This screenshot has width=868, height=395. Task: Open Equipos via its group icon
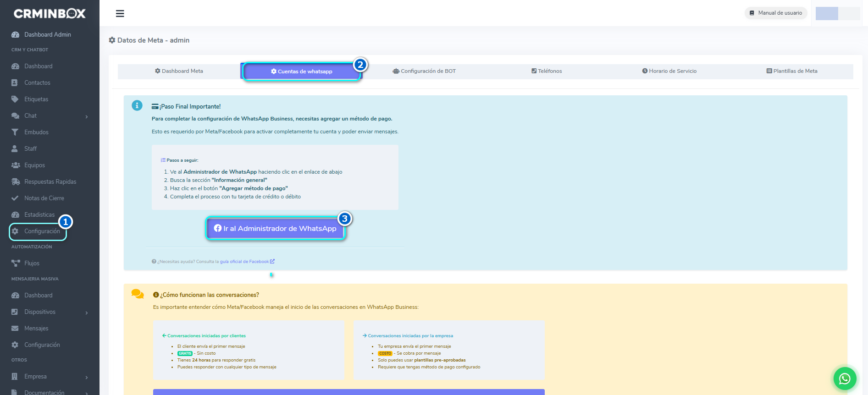click(15, 165)
